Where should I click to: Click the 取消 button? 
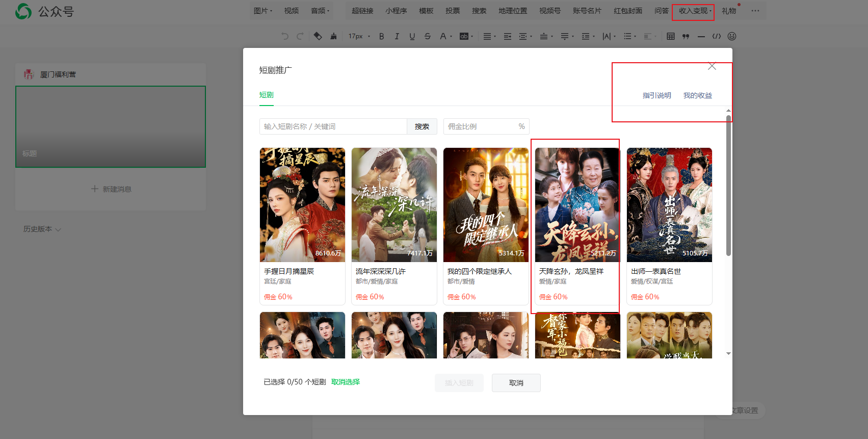coord(516,383)
